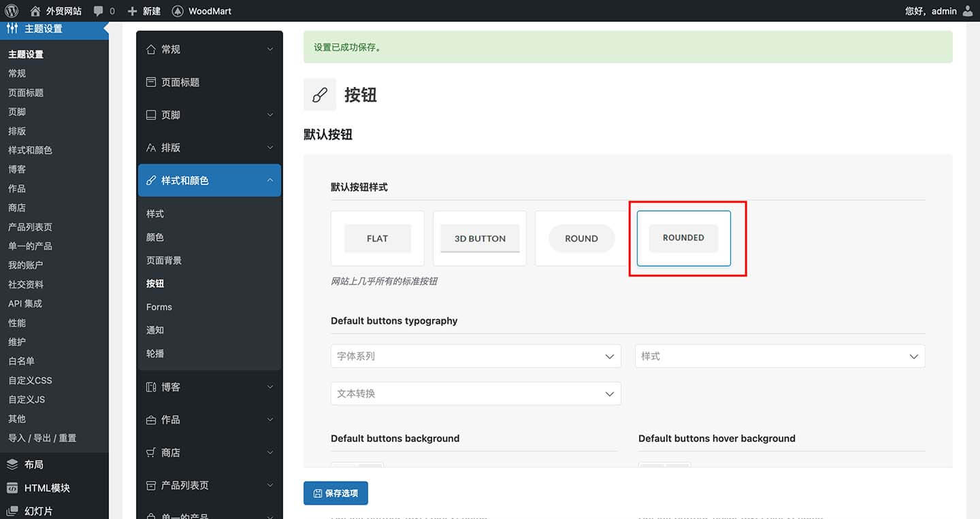The width and height of the screenshot is (980, 519).
Task: Expand the 博客 section chevron
Action: click(x=270, y=387)
